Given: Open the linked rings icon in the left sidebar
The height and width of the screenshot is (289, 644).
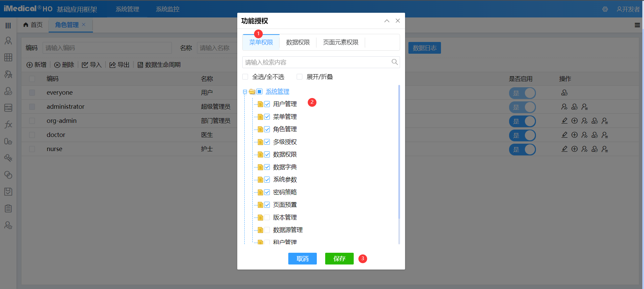Looking at the screenshot, I should pos(8,175).
